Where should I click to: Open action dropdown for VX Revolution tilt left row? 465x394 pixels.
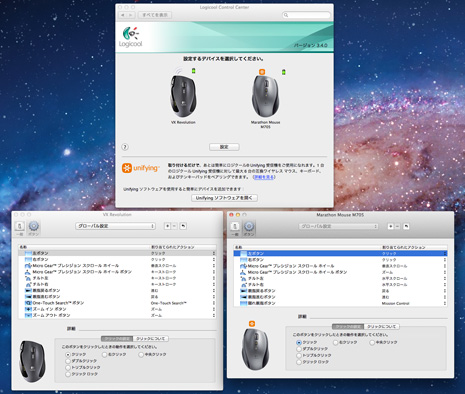click(214, 278)
